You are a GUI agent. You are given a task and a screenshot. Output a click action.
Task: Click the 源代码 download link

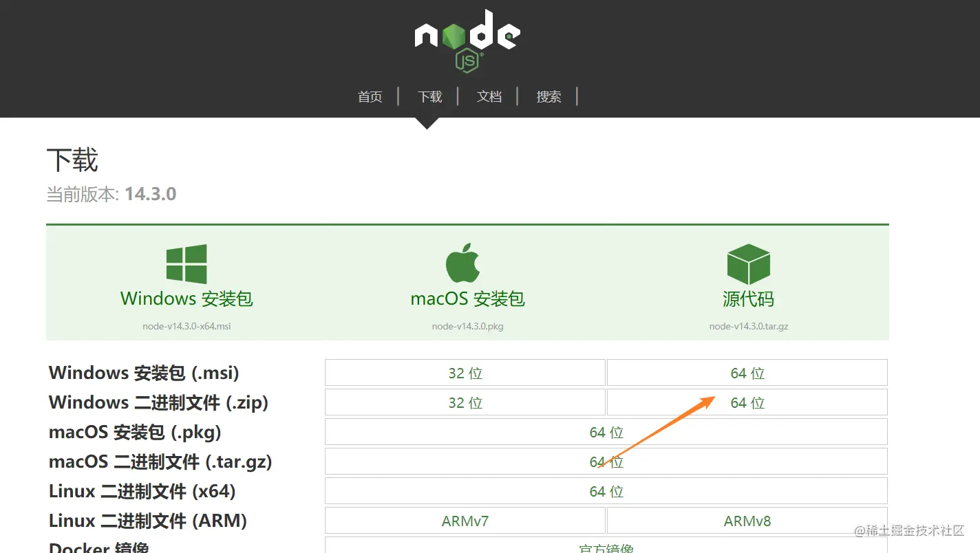[748, 299]
